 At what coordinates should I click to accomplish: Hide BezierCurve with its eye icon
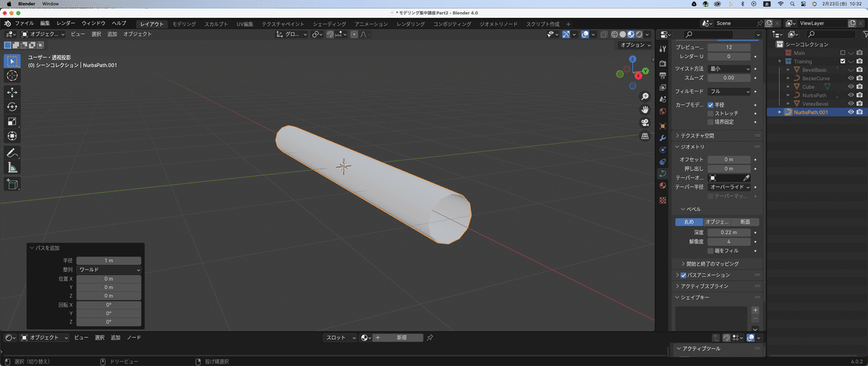pos(851,78)
